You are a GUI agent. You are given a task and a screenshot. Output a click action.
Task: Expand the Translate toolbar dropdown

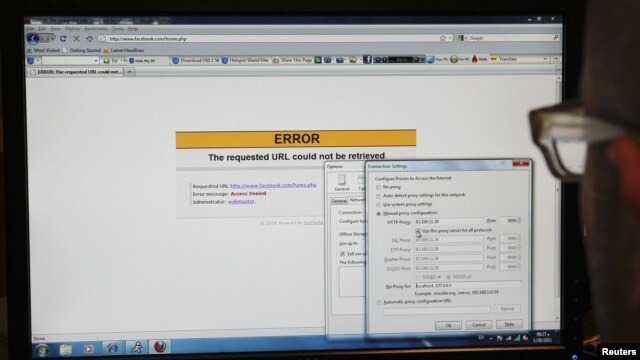(545, 59)
